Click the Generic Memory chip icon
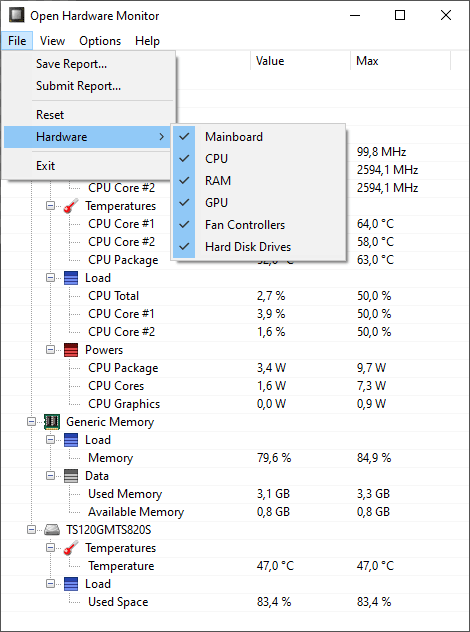470x632 pixels. point(52,422)
